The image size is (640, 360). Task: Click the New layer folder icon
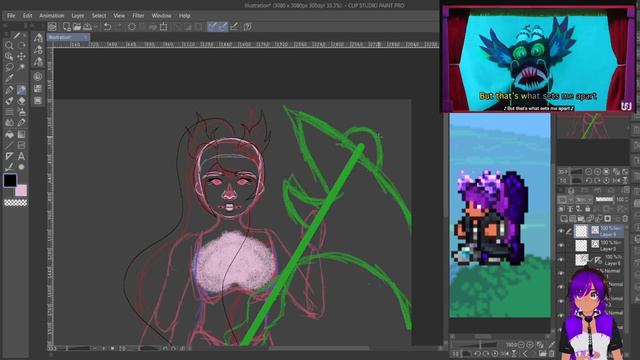(581, 219)
